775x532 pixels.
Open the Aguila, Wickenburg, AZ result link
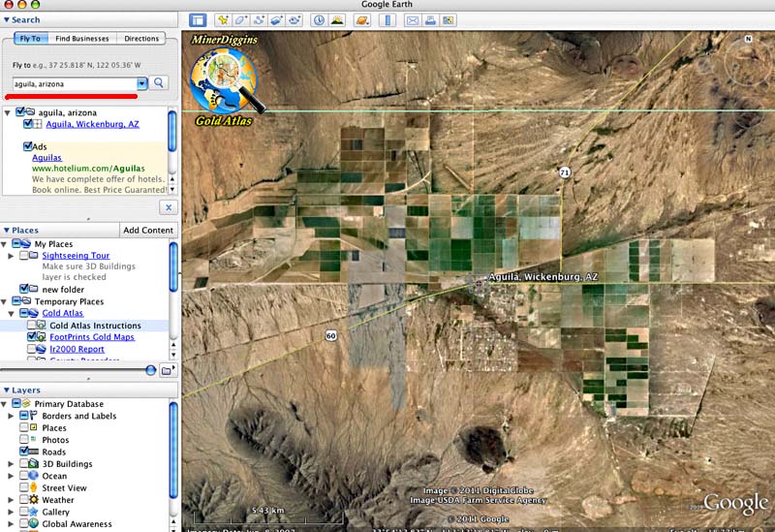tap(92, 124)
